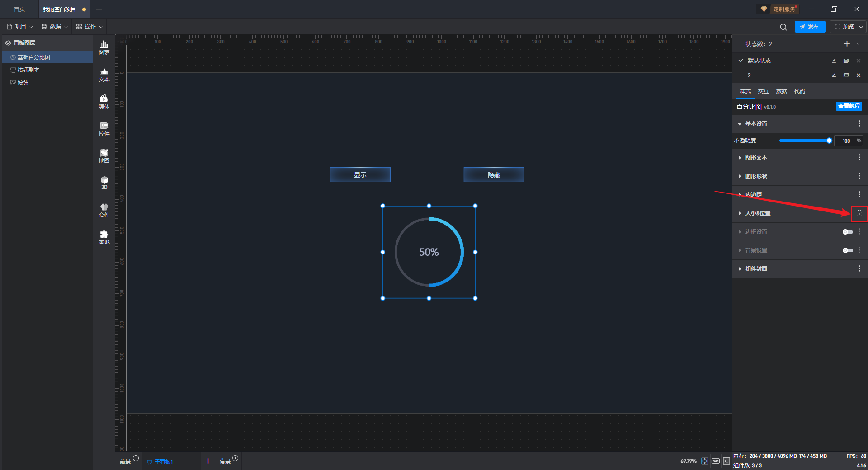Open the console terminal icon in status bar
This screenshot has width=868, height=470.
(726, 461)
